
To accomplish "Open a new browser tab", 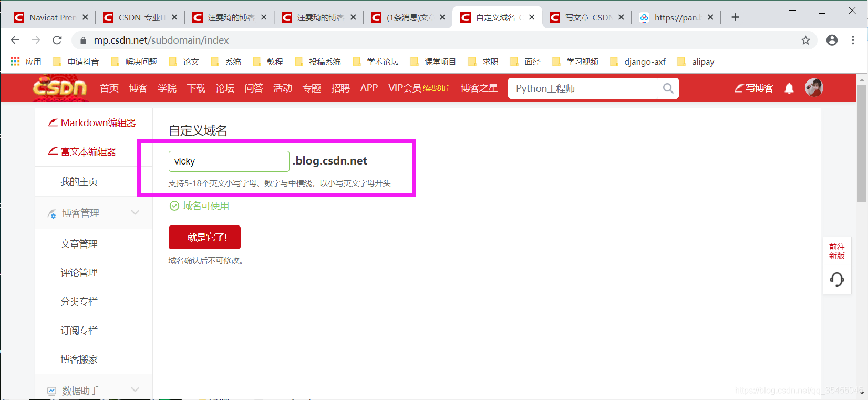I will pos(736,17).
